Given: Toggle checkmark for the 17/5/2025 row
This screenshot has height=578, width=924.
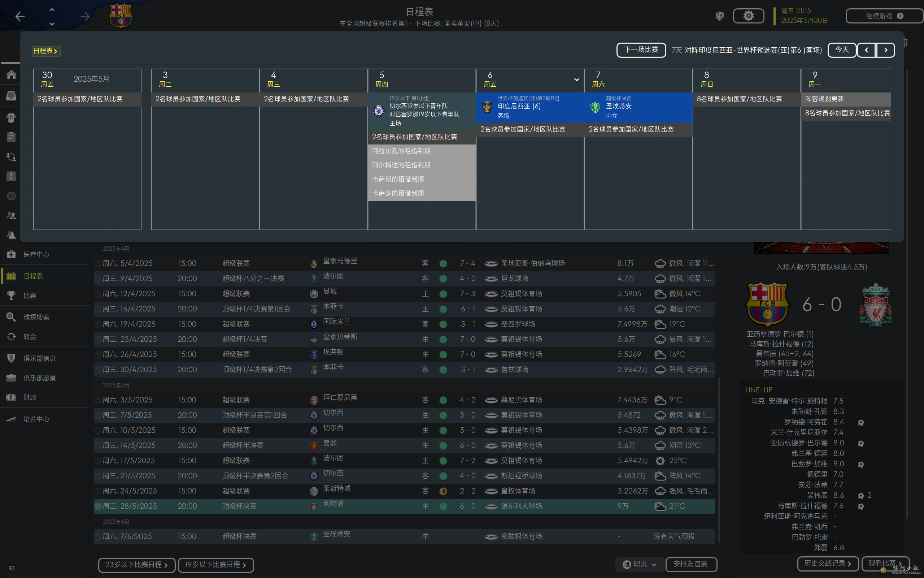Looking at the screenshot, I should tap(98, 461).
